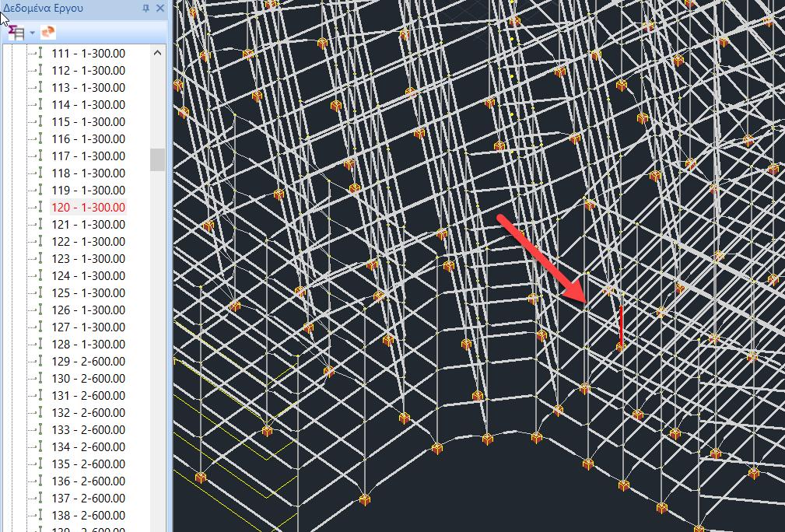Click the column icon beside item 138
This screenshot has width=785, height=532.
(40, 516)
